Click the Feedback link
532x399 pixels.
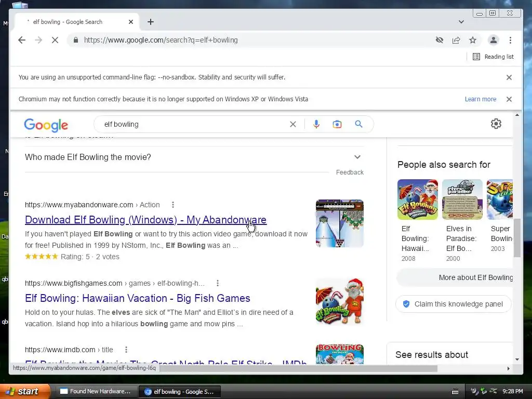click(350, 172)
